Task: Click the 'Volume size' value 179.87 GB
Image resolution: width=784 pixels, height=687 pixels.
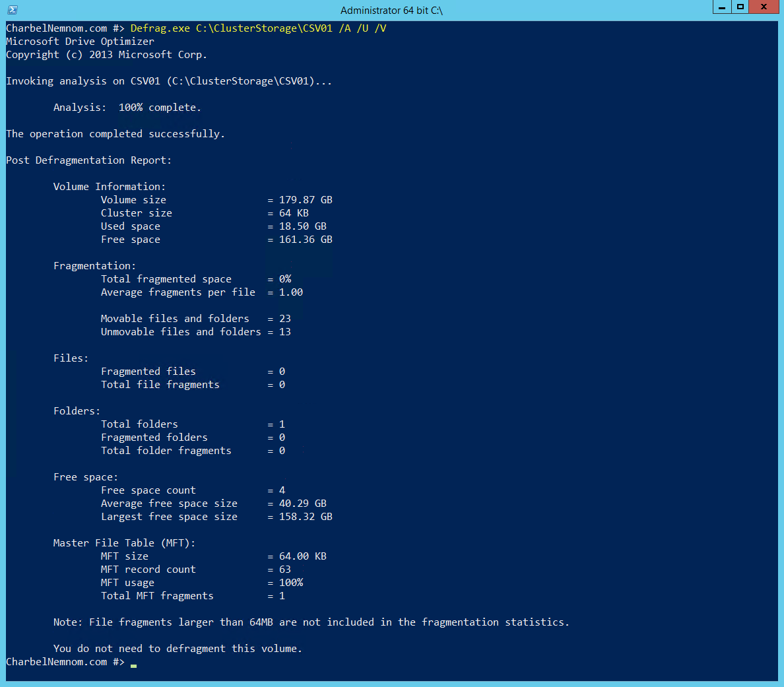Action: (306, 200)
